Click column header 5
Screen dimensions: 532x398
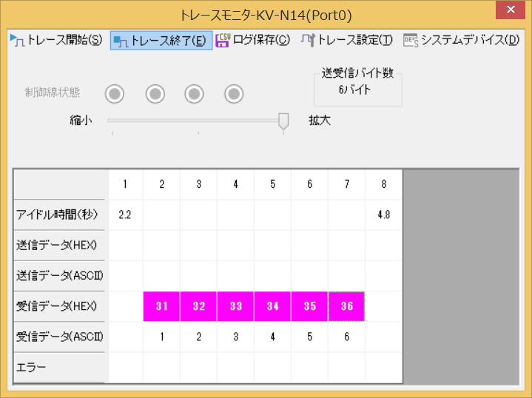click(x=272, y=184)
